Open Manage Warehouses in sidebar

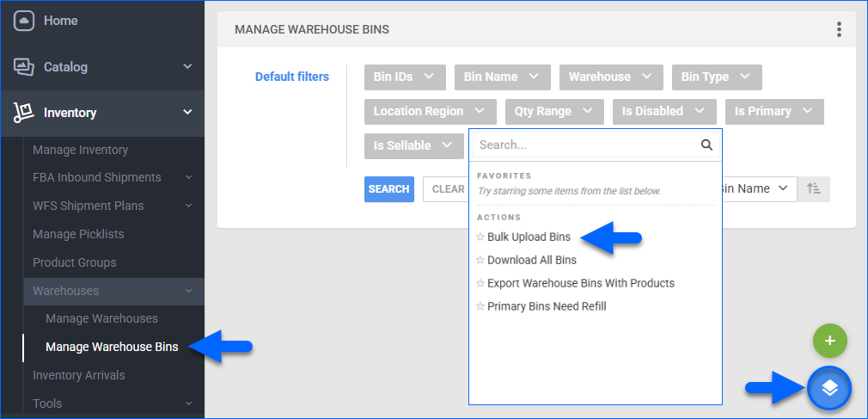(x=101, y=318)
